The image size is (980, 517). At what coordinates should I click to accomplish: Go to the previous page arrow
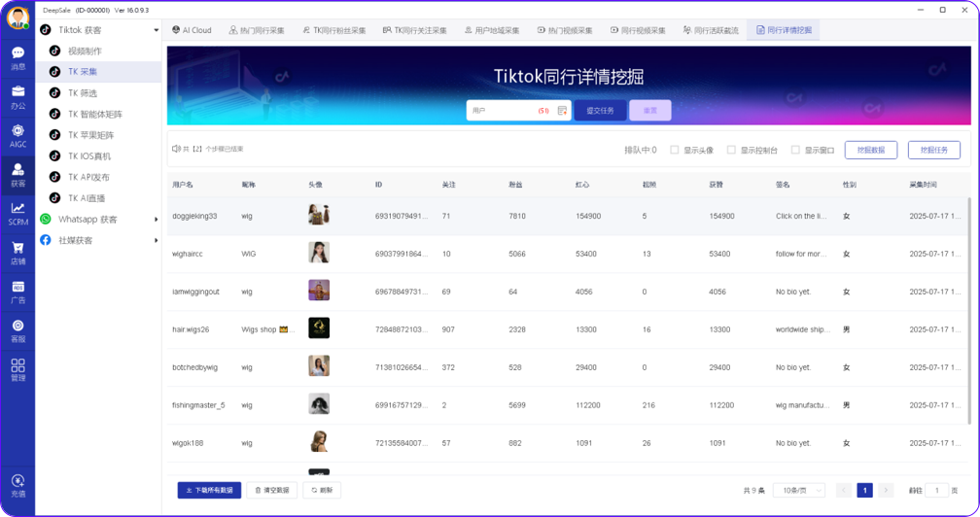click(x=844, y=490)
